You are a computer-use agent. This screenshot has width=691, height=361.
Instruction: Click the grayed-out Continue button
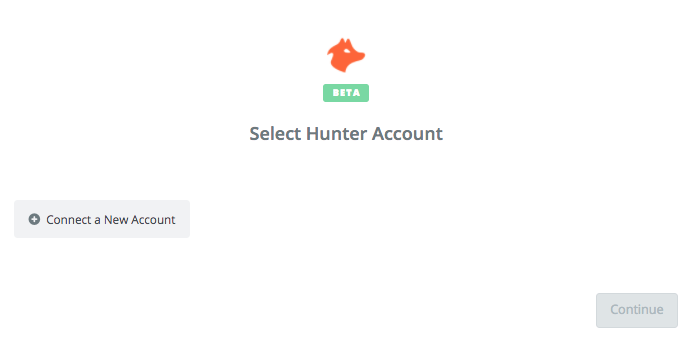click(x=637, y=310)
